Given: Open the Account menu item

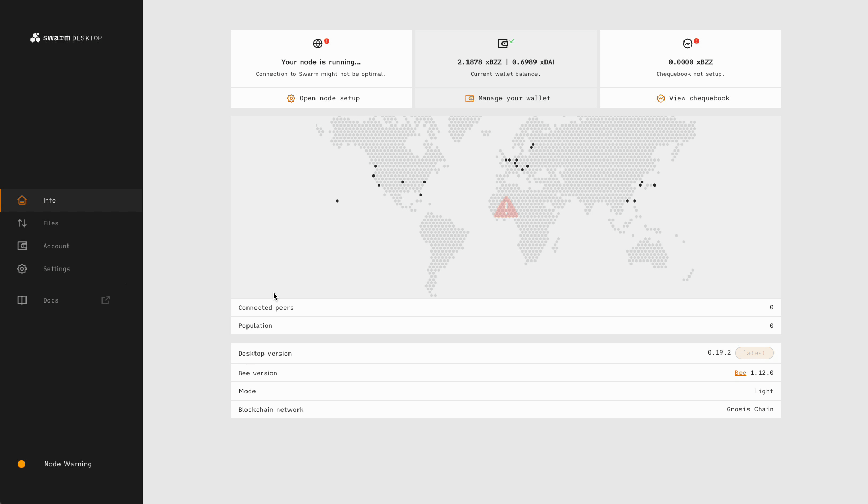Looking at the screenshot, I should [x=56, y=246].
